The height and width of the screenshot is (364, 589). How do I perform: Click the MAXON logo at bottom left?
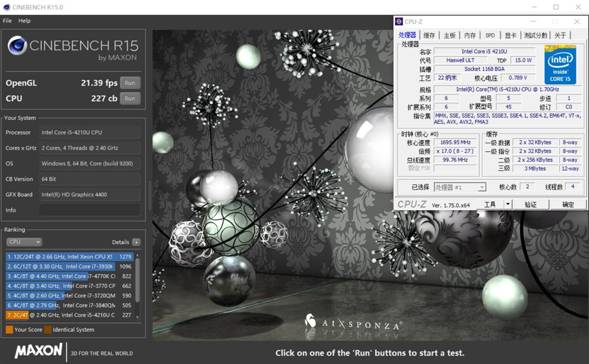38,350
